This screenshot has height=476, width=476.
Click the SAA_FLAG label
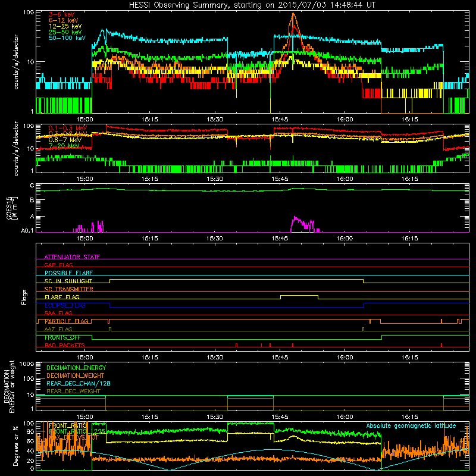click(x=58, y=313)
